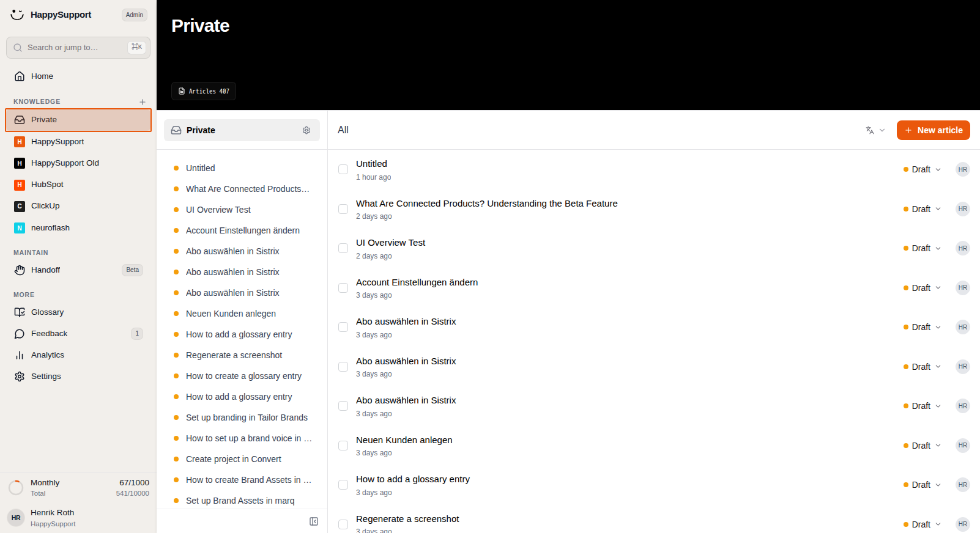Click the add knowledge base plus icon

[x=143, y=102]
